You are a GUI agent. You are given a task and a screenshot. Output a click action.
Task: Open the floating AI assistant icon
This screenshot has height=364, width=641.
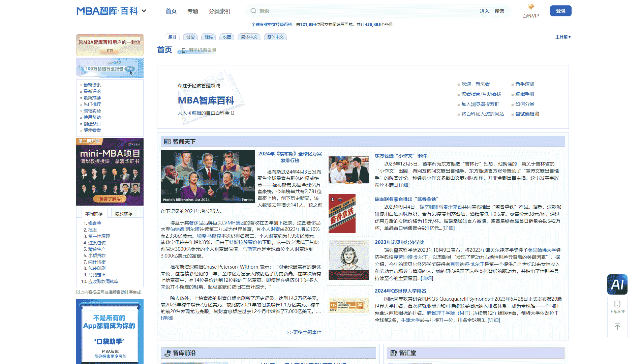617,284
